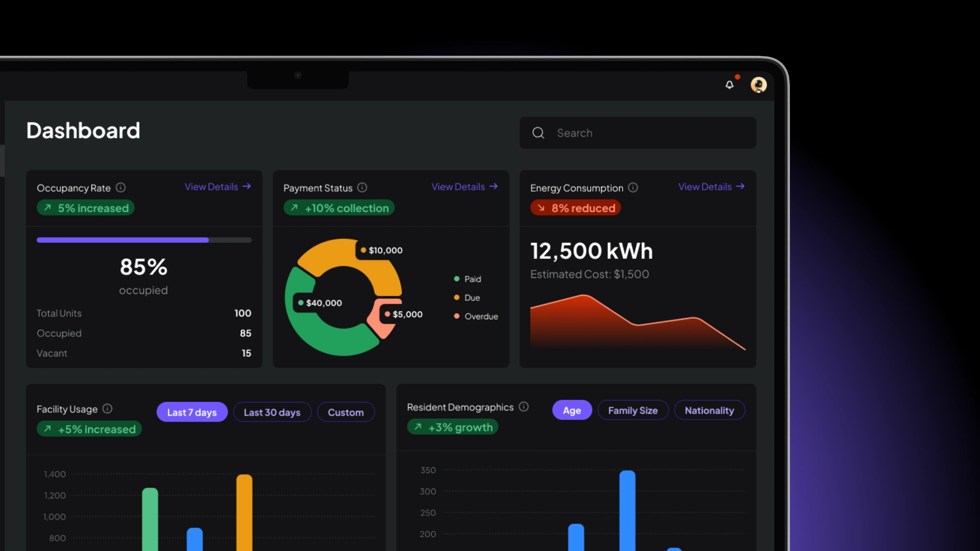Click info icon beside Resident Demographics

point(523,407)
